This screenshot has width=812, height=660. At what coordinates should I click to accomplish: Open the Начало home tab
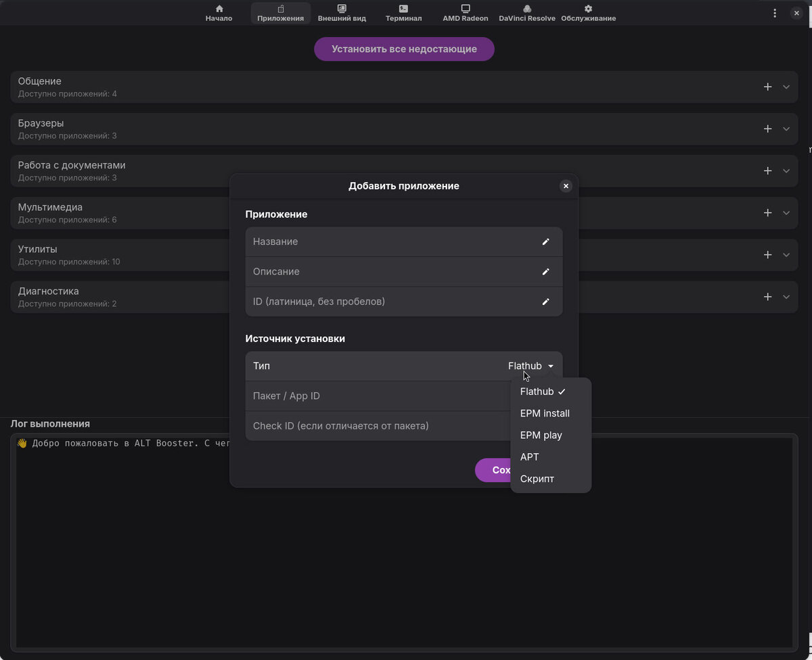(x=219, y=13)
